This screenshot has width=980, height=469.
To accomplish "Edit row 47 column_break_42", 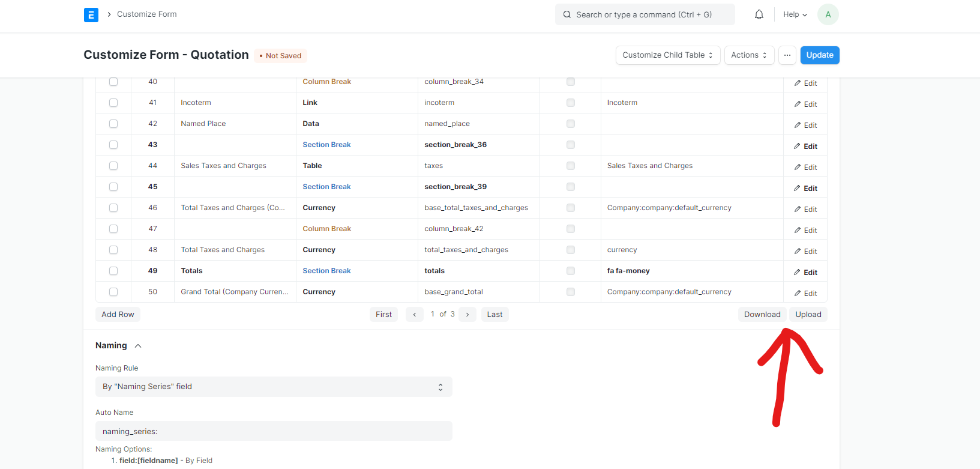I will point(805,231).
